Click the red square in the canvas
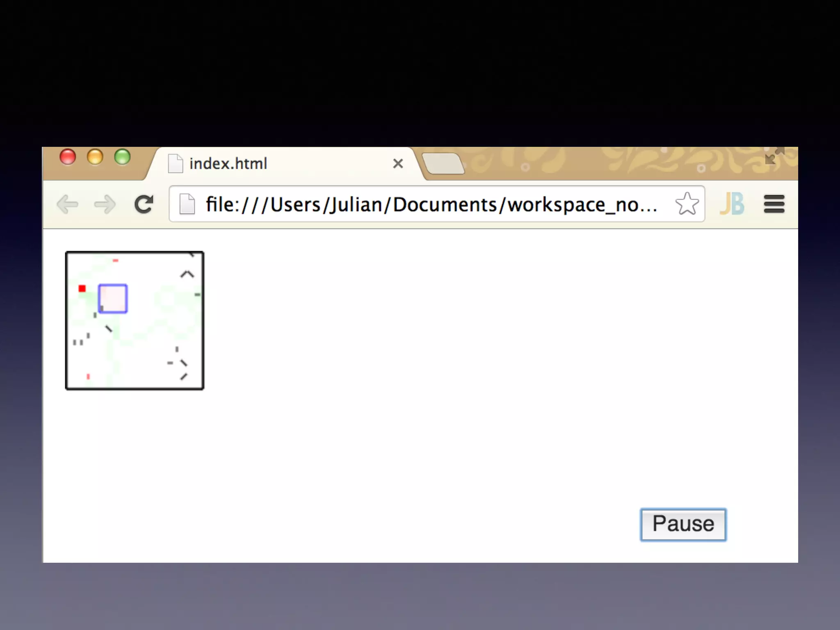This screenshot has width=840, height=630. (x=82, y=289)
